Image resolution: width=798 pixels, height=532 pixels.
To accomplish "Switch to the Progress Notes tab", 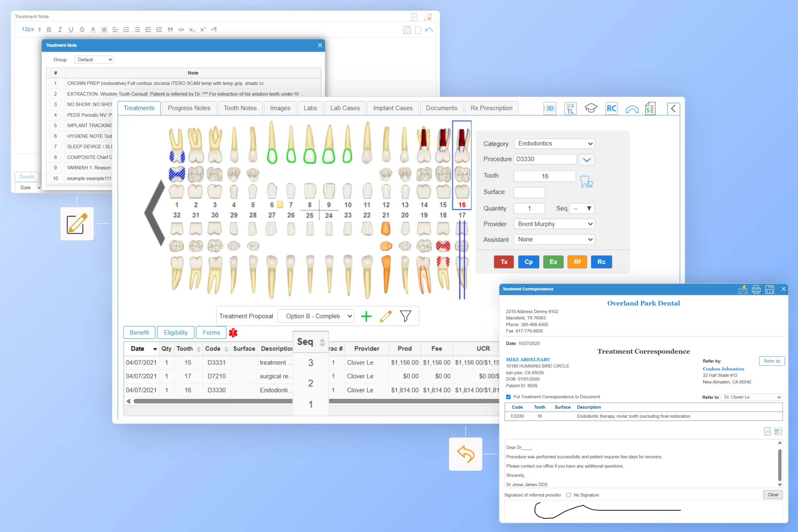I will [x=189, y=108].
